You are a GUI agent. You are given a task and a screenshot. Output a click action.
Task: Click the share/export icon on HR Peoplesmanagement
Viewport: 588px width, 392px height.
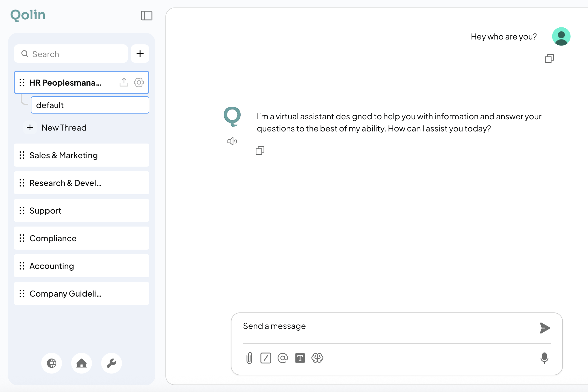click(124, 82)
